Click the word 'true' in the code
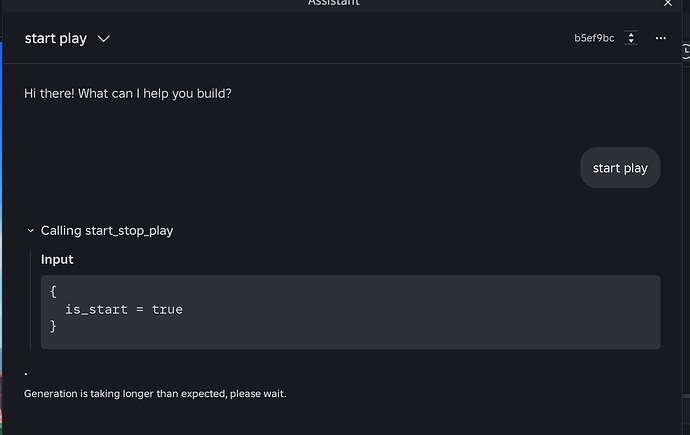 click(167, 309)
